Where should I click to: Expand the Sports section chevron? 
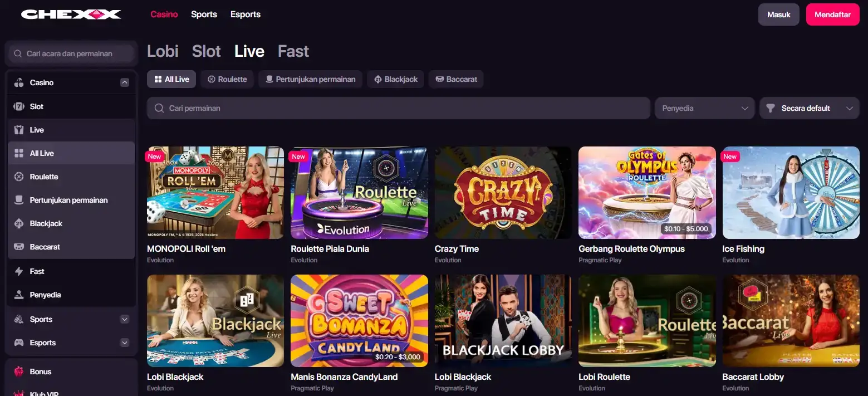pos(125,319)
